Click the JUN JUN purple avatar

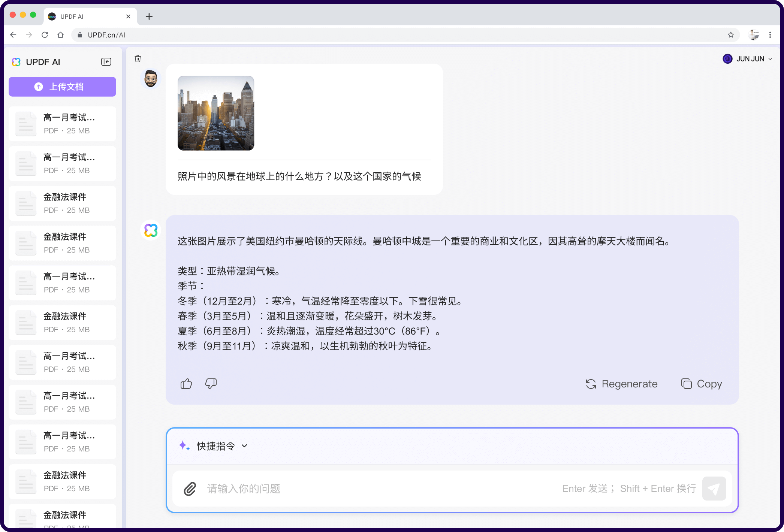pos(727,59)
